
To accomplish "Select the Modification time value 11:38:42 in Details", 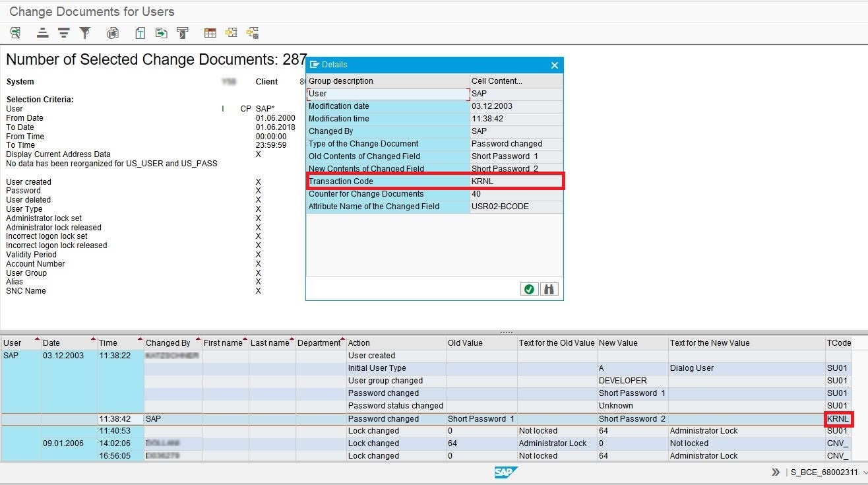I will tap(516, 119).
